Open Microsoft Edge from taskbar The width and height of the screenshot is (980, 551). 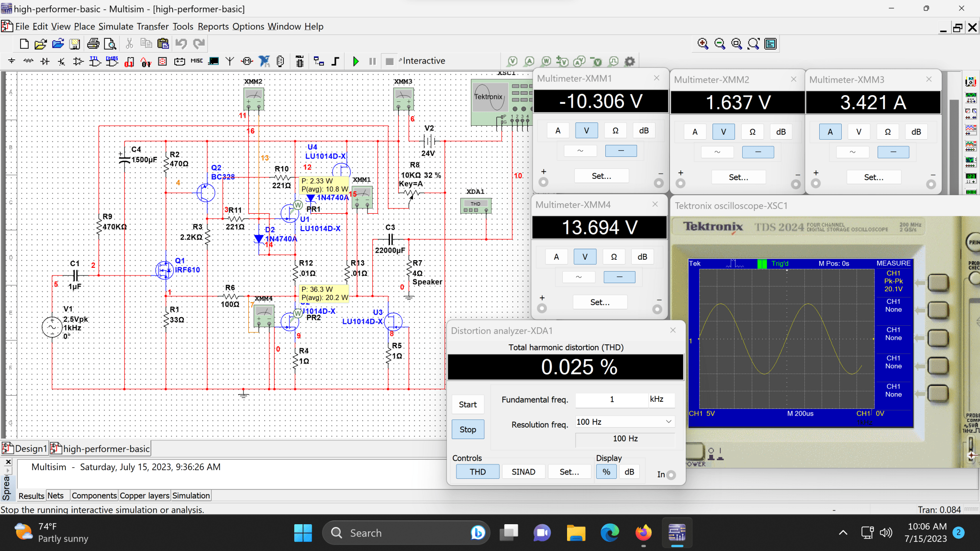click(610, 533)
